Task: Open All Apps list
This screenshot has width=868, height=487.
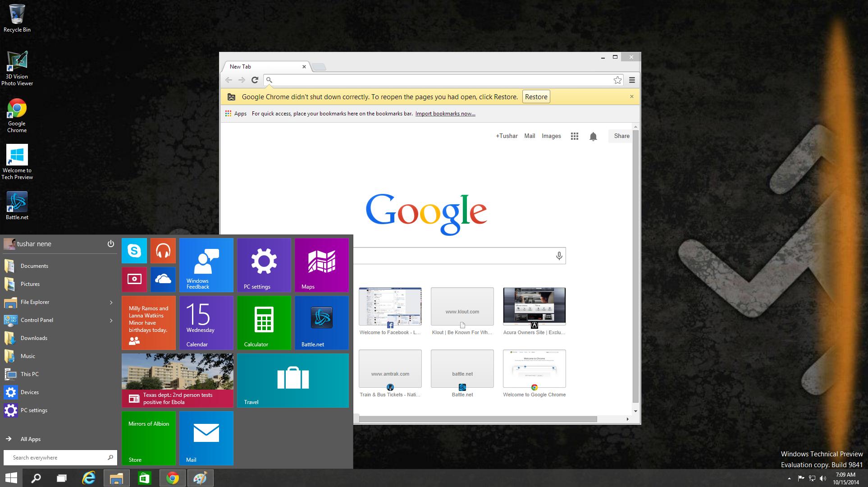Action: pos(30,439)
